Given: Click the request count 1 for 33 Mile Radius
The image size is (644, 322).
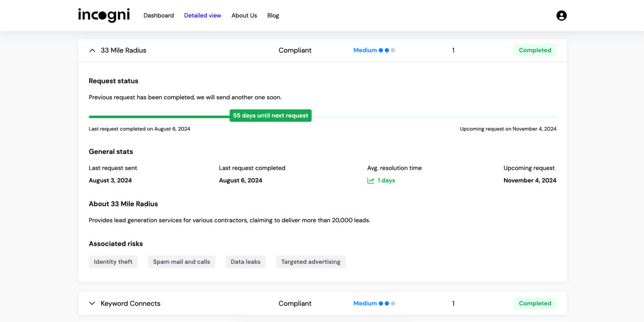Looking at the screenshot, I should point(453,50).
